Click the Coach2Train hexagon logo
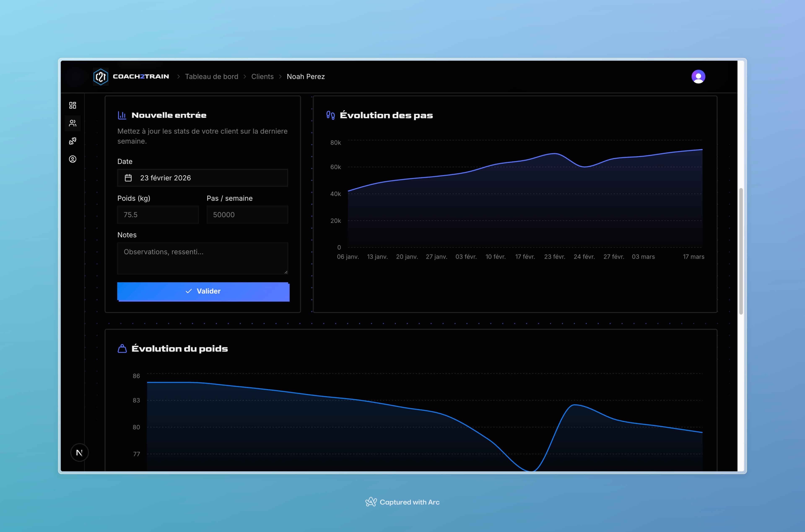The height and width of the screenshot is (532, 805). (x=101, y=77)
